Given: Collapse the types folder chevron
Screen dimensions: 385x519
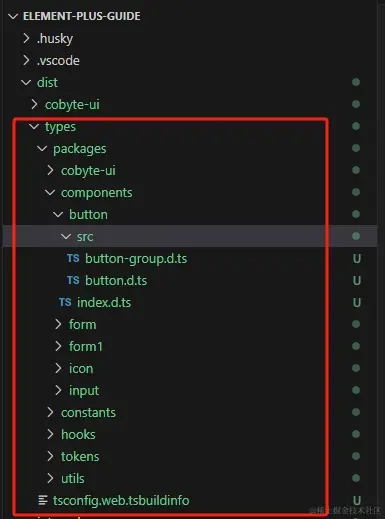Looking at the screenshot, I should coord(34,126).
